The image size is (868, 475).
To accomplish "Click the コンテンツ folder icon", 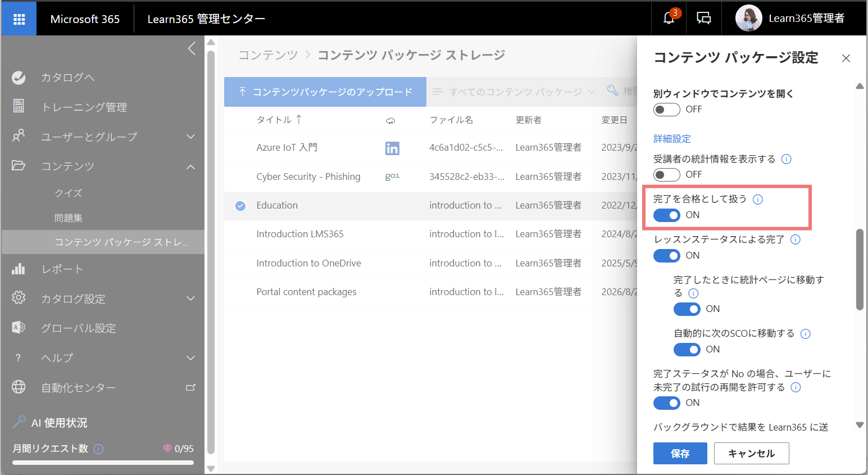I will click(x=19, y=166).
